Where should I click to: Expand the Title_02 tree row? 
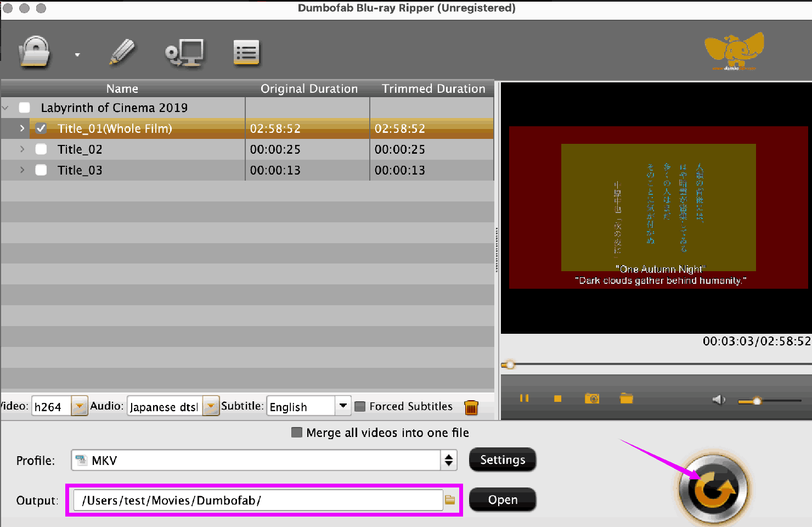click(22, 149)
